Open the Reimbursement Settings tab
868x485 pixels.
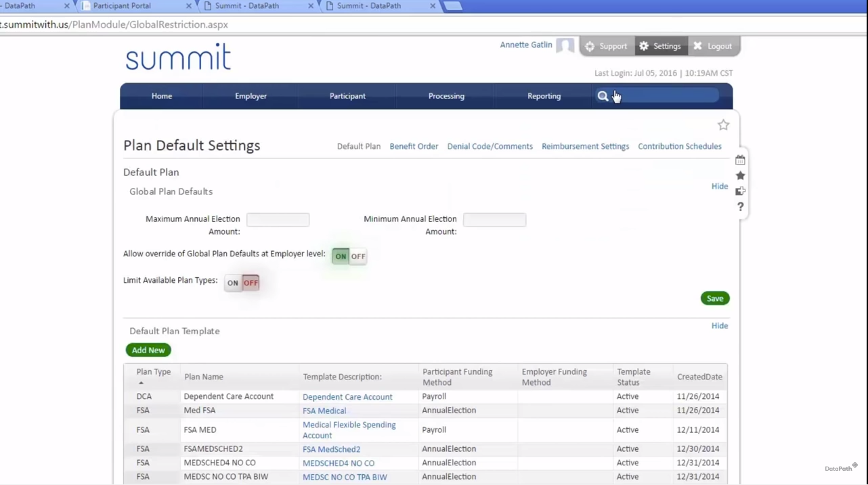(585, 146)
